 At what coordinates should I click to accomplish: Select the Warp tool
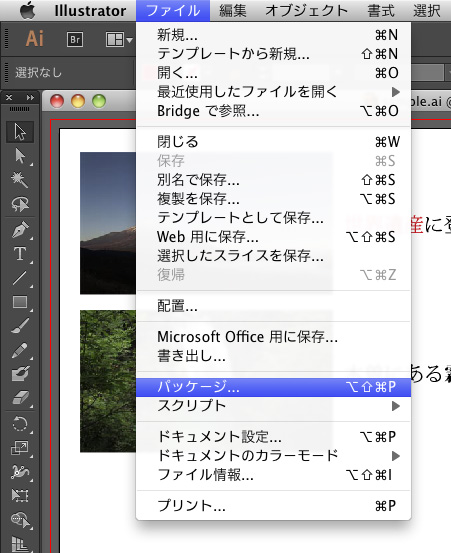(x=20, y=472)
